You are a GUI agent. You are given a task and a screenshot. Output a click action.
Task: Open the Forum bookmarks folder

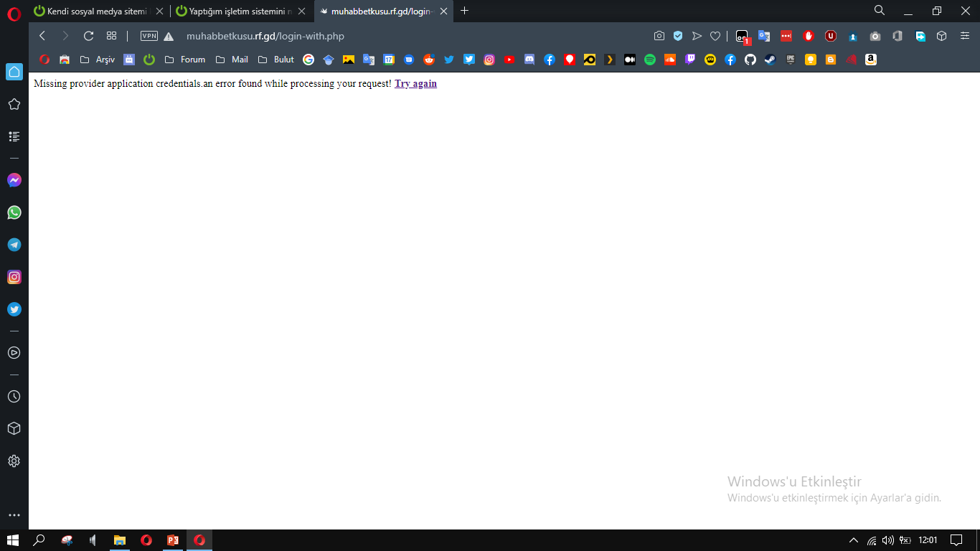click(x=184, y=60)
